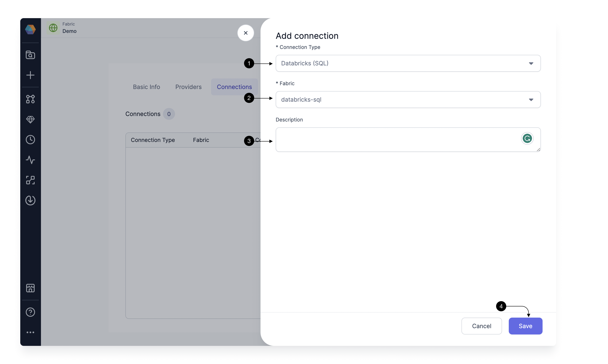
Task: Click the Prophecy logo in sidebar
Action: click(30, 30)
